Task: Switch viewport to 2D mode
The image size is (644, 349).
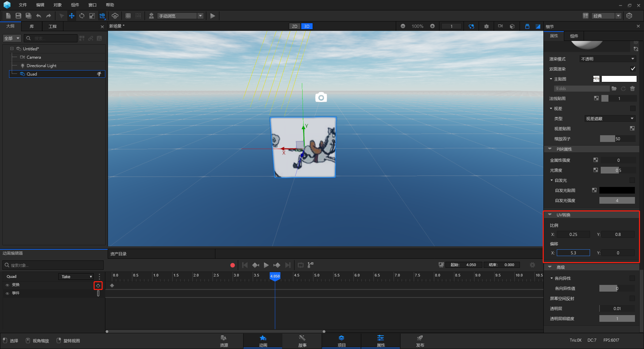Action: [x=294, y=26]
